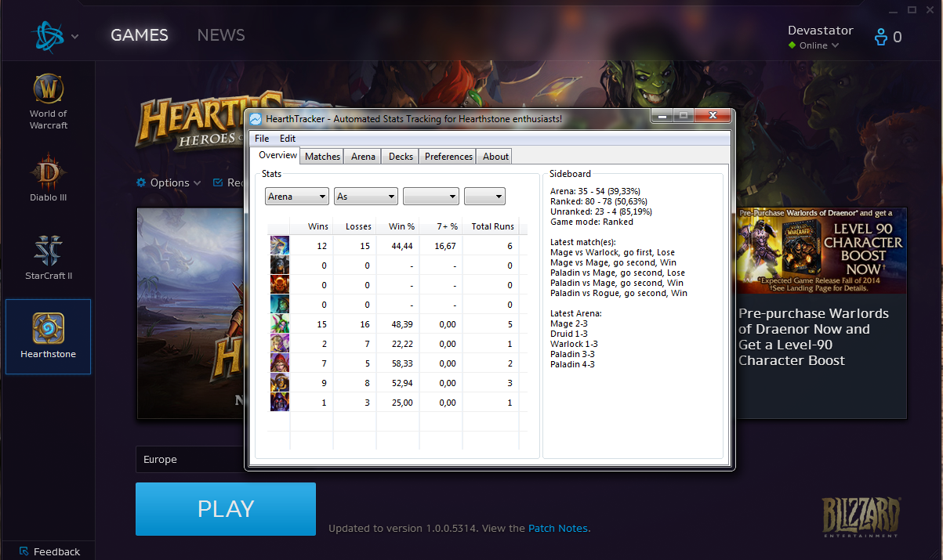The image size is (943, 560).
Task: Click the 16,67 cell in 7+ % column
Action: (x=444, y=246)
